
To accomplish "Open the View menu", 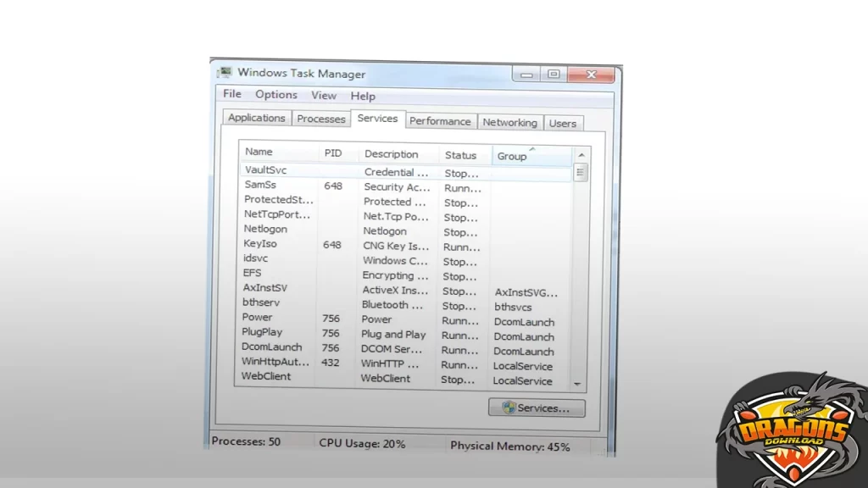I will 323,96.
